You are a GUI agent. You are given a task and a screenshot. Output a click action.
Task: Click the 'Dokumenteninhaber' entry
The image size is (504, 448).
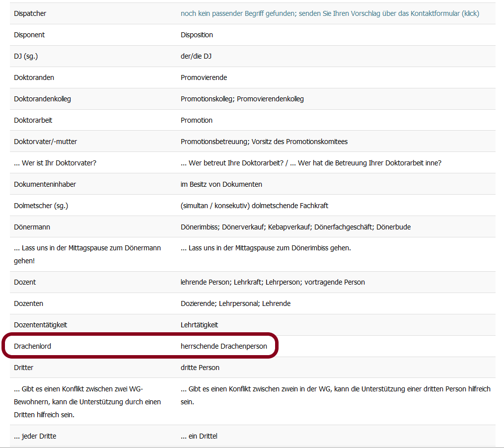point(45,184)
